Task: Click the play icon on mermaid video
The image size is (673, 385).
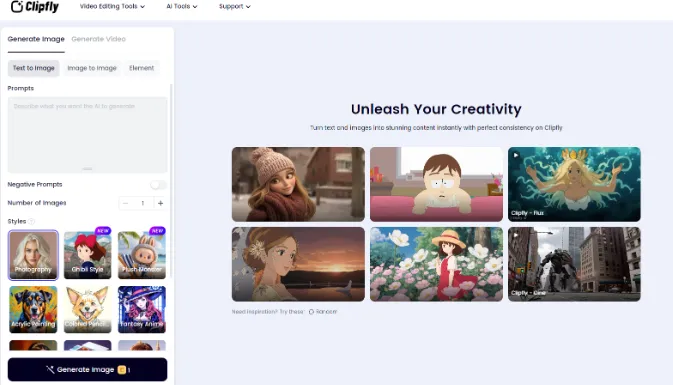Action: pos(516,155)
